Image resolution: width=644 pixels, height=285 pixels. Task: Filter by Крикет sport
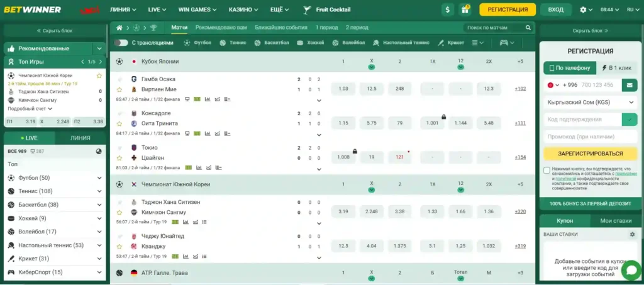(x=450, y=43)
